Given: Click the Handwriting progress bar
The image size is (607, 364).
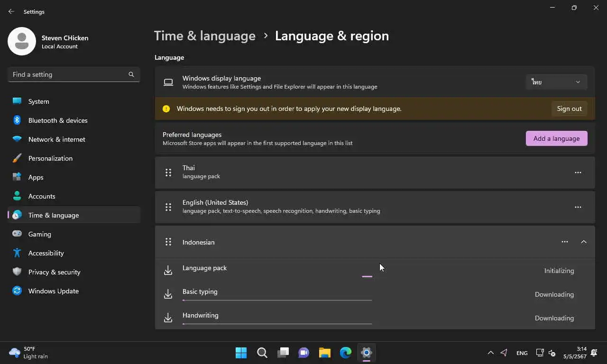Looking at the screenshot, I should point(277,324).
